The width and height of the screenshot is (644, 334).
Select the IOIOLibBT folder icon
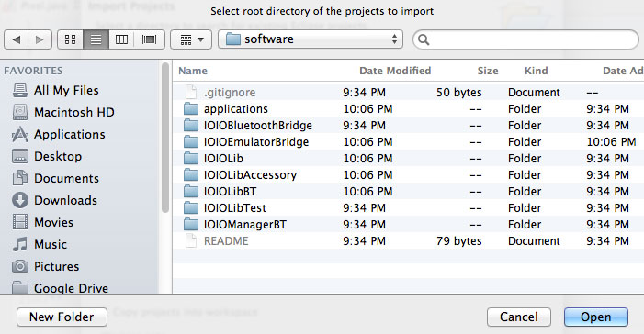(x=190, y=192)
